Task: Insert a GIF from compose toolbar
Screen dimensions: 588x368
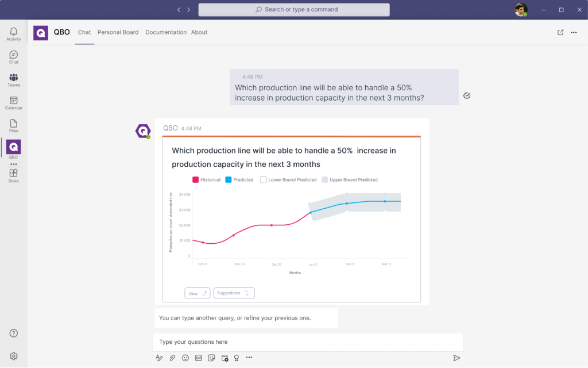Action: 198,358
